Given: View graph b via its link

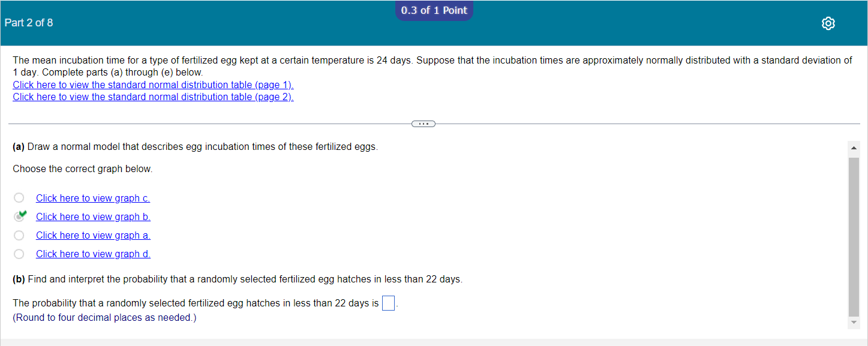Looking at the screenshot, I should 92,216.
